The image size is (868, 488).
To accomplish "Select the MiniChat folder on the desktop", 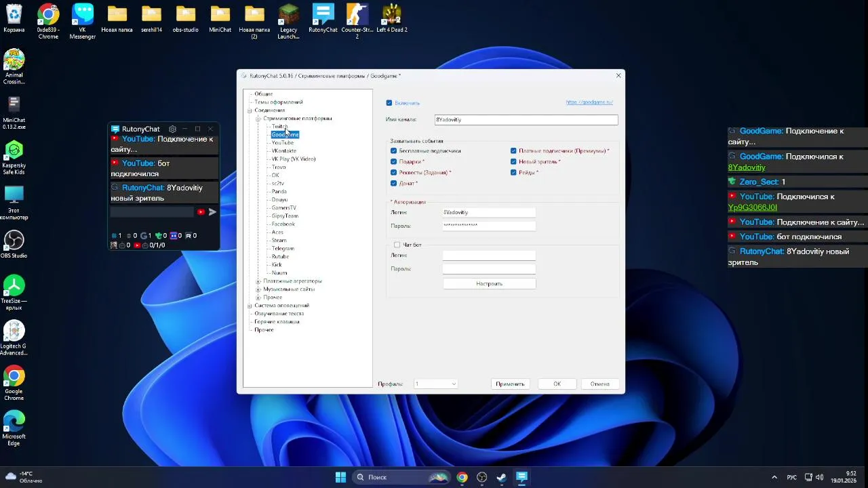I will tap(220, 18).
